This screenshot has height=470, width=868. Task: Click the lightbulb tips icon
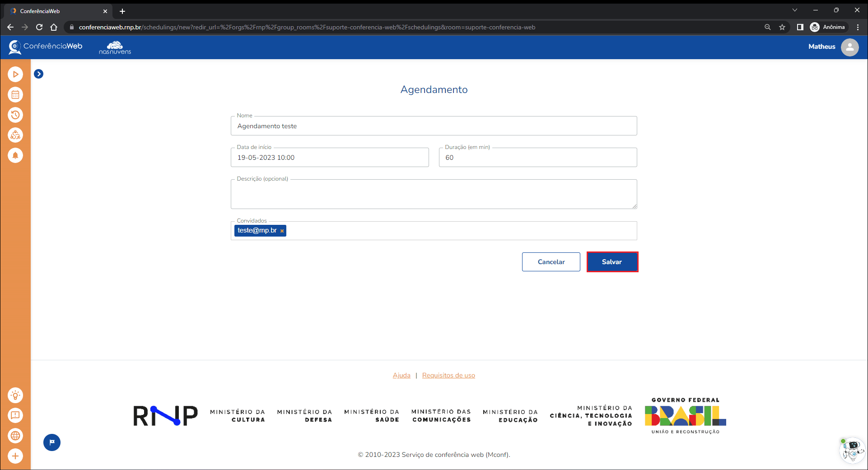15,396
